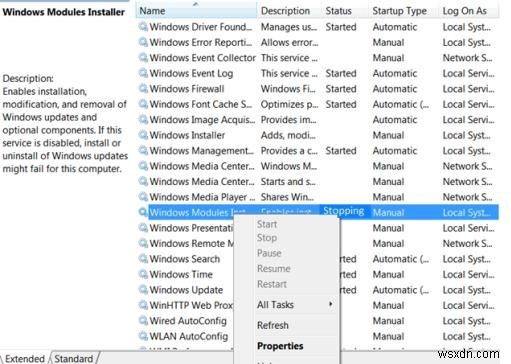Viewport: 511px width, 364px height.
Task: Select the Windows Event Log service
Action: click(x=191, y=73)
